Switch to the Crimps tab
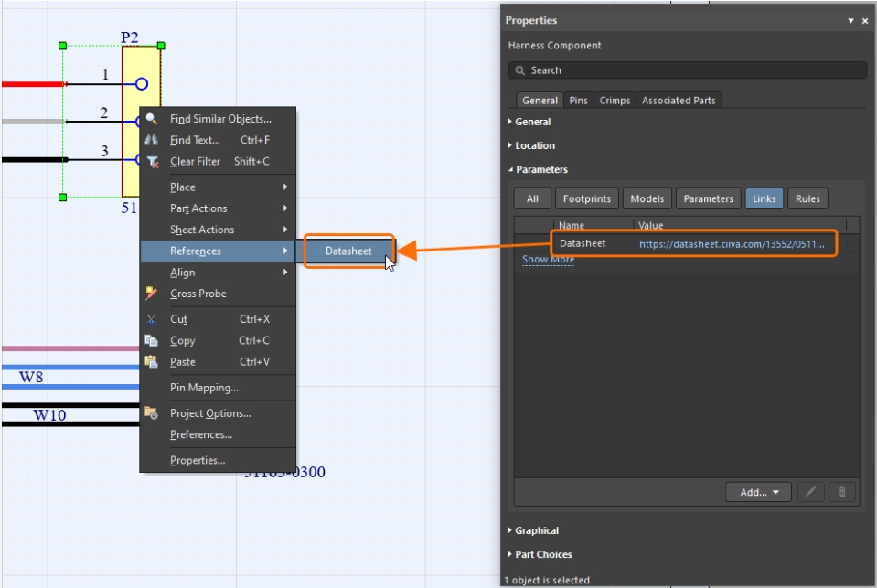Screen dimensions: 877x588 coord(615,101)
